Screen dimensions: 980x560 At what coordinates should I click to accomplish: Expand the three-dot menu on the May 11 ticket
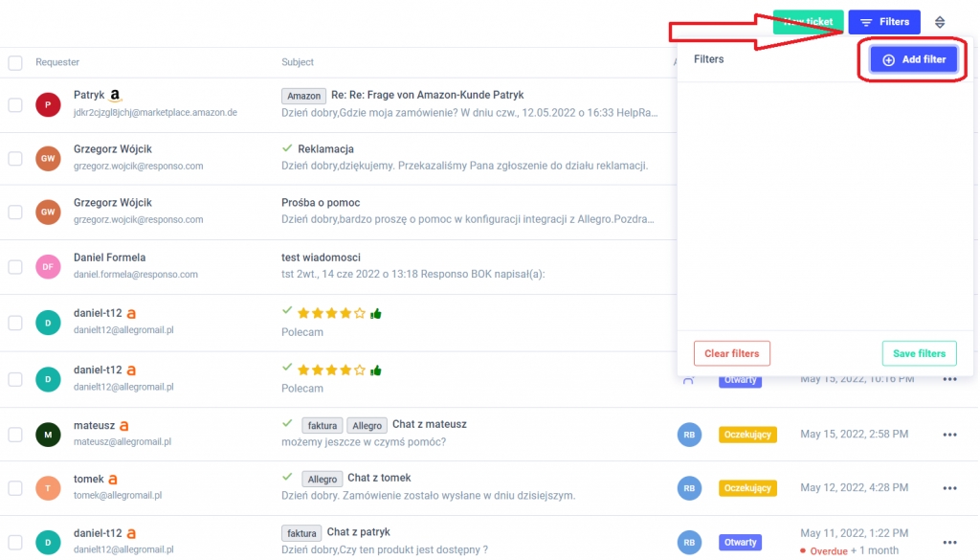pos(949,542)
